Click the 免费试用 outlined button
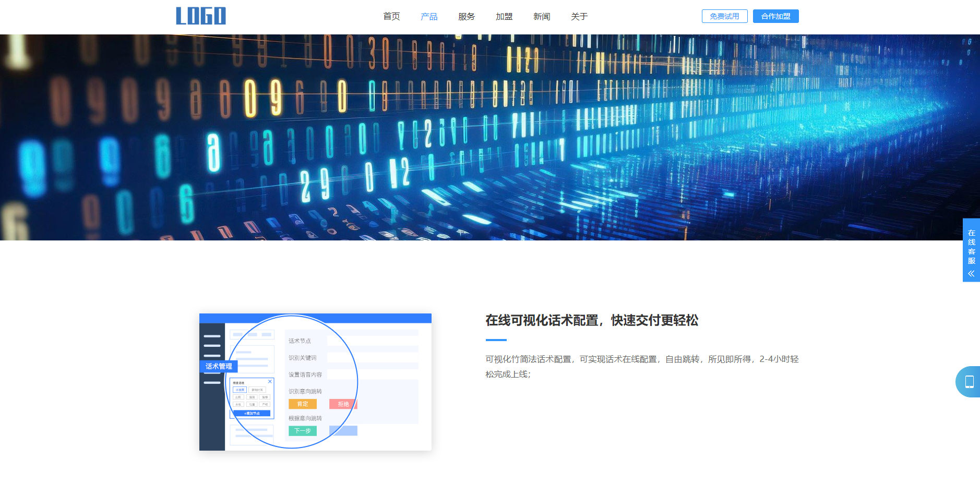Viewport: 980px width, 496px height. [724, 16]
